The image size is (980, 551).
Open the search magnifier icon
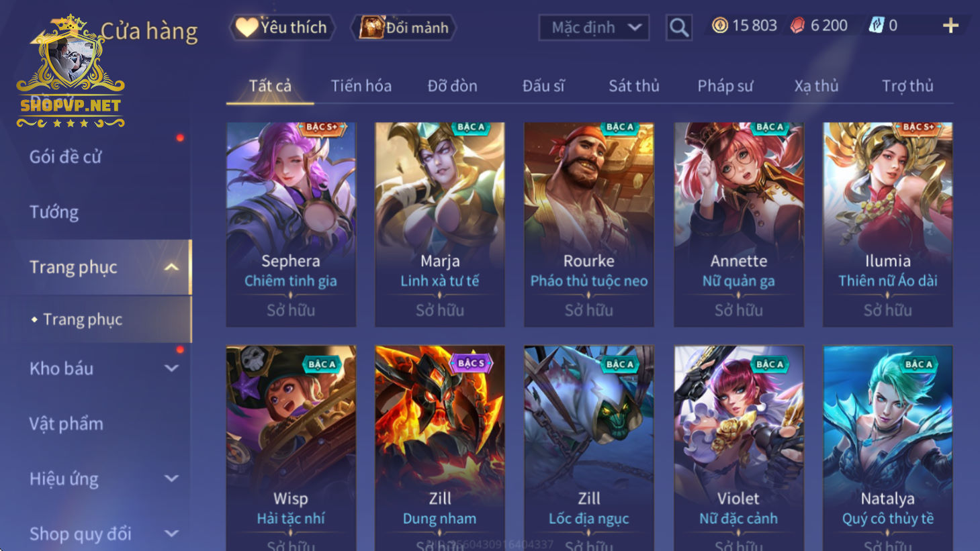point(678,28)
